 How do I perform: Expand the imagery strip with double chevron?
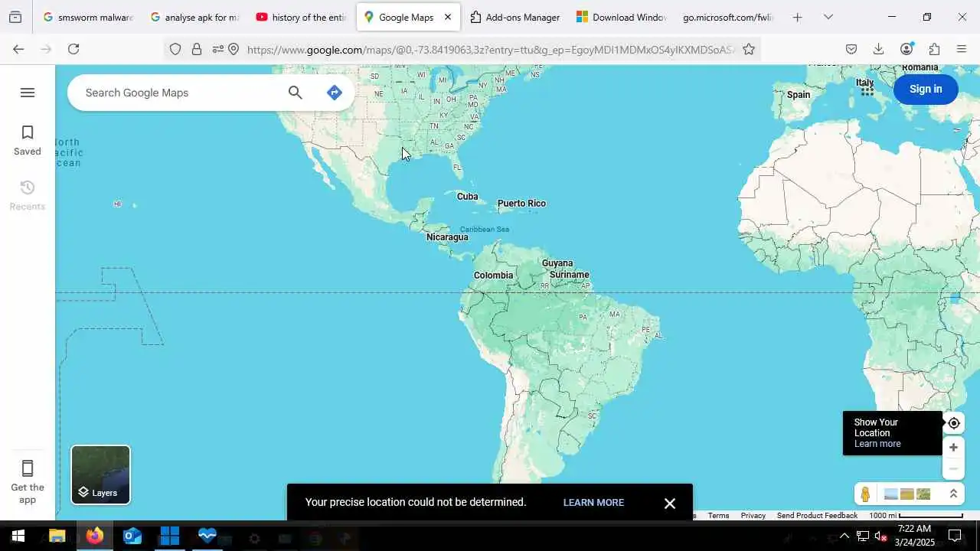(953, 494)
